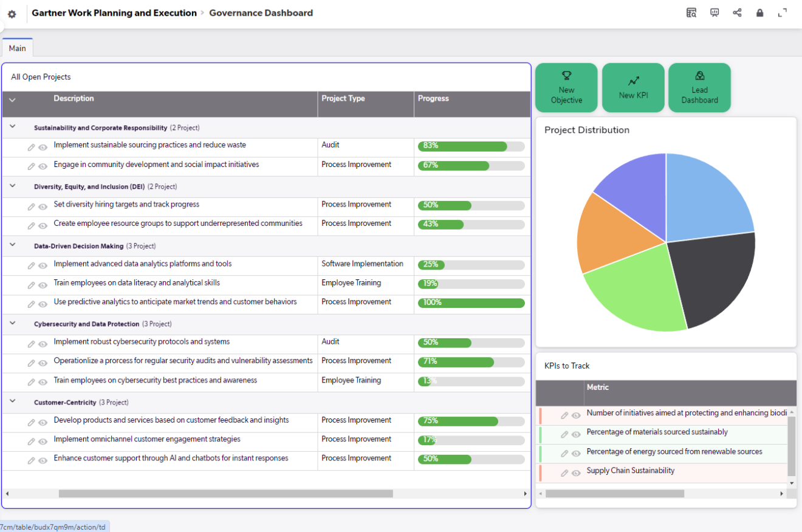Click pencil icon for Supply Chain Sustainability
802x532 pixels.
[564, 472]
